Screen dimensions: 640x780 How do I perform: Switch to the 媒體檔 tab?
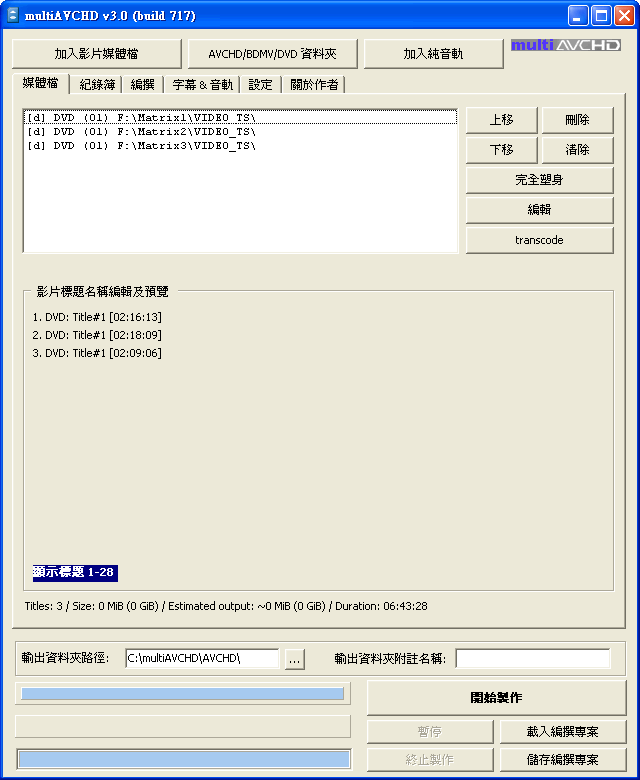[x=40, y=83]
